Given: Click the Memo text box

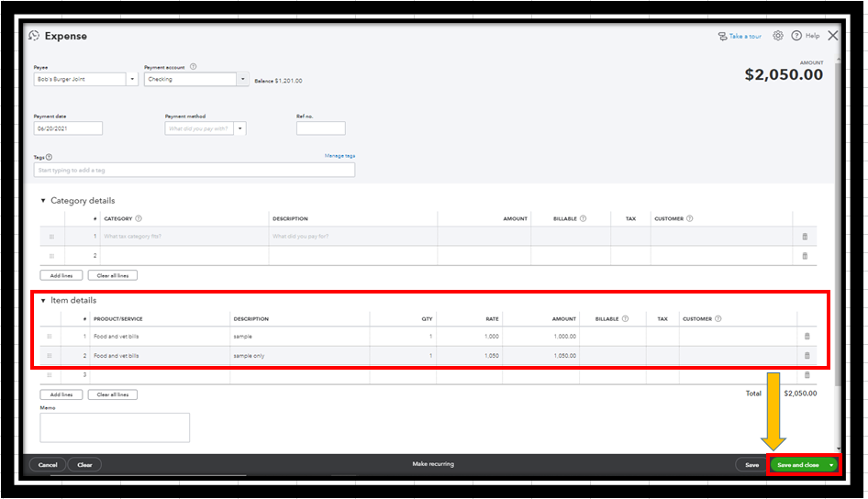Looking at the screenshot, I should click(x=115, y=427).
